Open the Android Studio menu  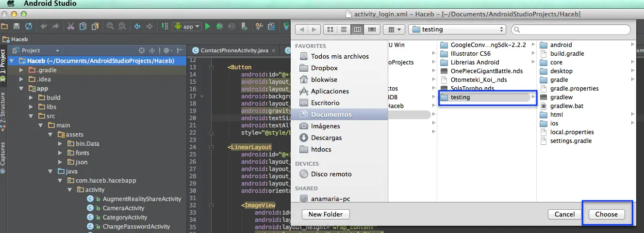50,4
